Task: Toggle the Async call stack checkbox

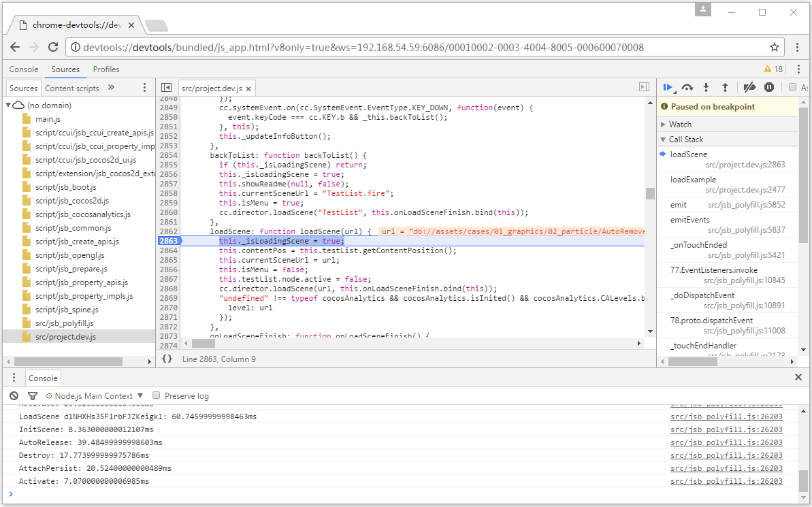Action: (793, 87)
